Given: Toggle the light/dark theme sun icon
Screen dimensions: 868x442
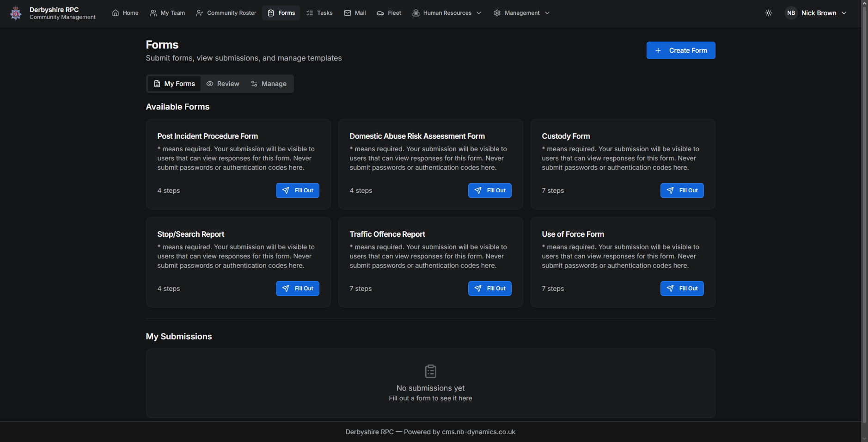Looking at the screenshot, I should (x=769, y=13).
